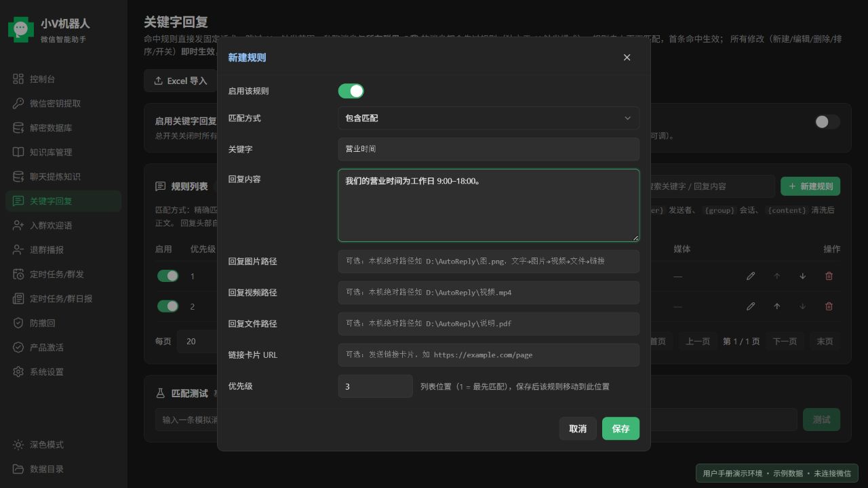
Task: Open the 匹配方式 dropdown
Action: click(x=488, y=118)
